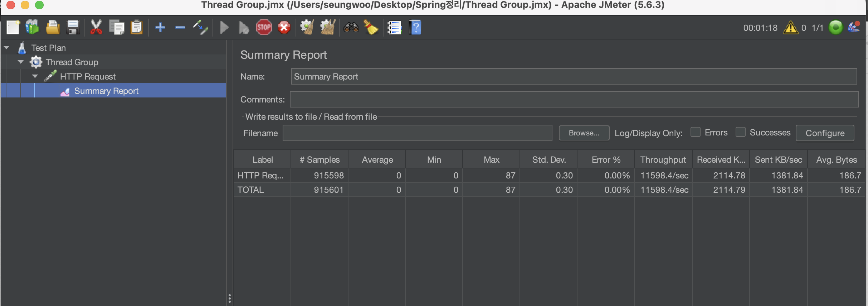Screen dimensions: 868x306
Task: Click the Test Plan flask icon in tree
Action: point(22,48)
